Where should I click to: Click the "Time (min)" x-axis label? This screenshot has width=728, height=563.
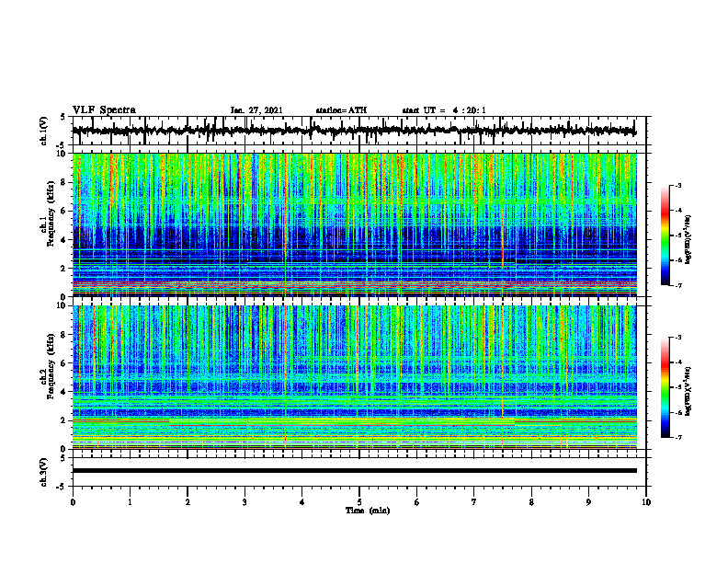point(368,511)
